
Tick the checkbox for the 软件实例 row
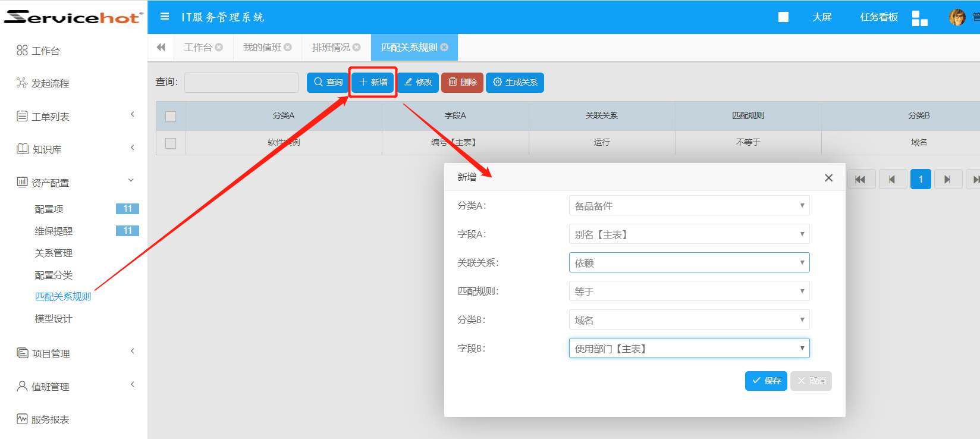[x=171, y=143]
